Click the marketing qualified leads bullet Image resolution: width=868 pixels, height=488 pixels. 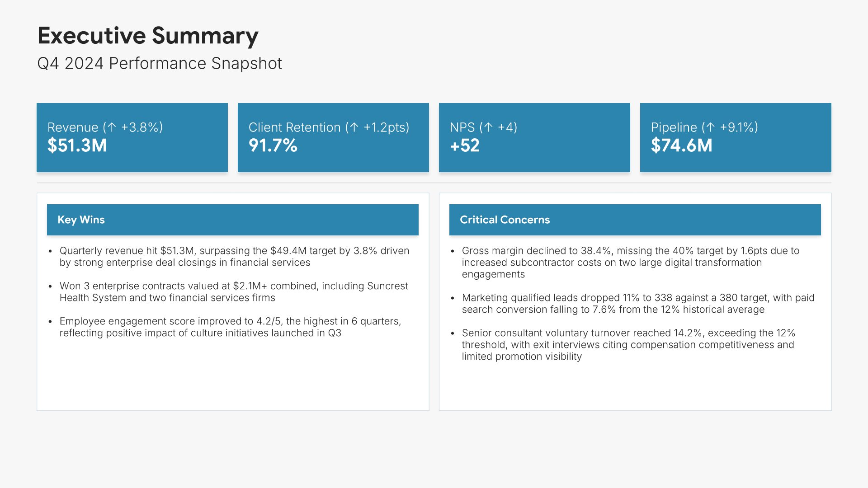(x=638, y=304)
